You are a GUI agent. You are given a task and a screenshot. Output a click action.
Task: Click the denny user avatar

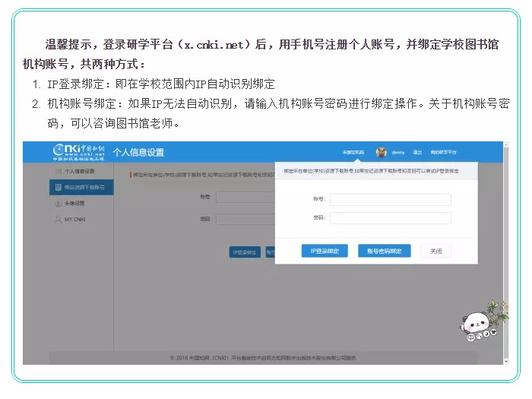point(382,152)
